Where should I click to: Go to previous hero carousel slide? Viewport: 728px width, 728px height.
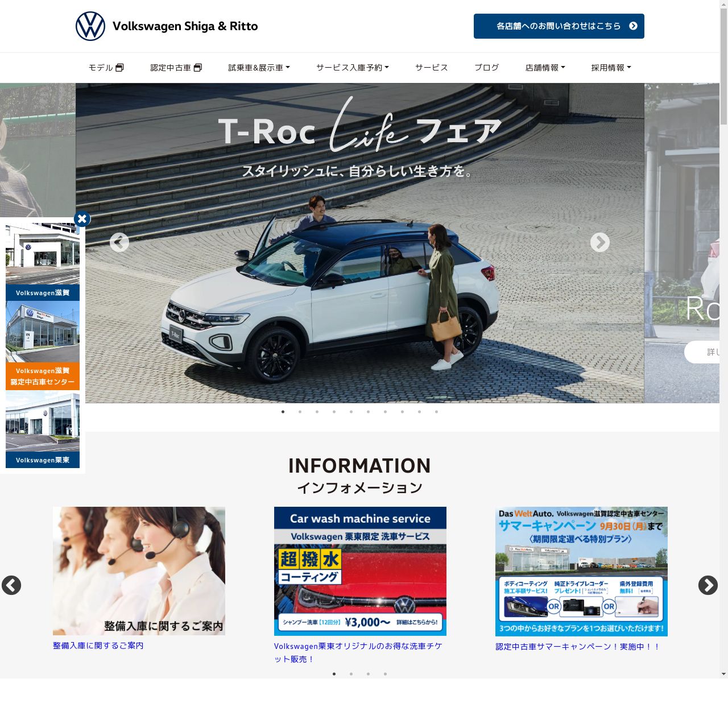click(119, 242)
